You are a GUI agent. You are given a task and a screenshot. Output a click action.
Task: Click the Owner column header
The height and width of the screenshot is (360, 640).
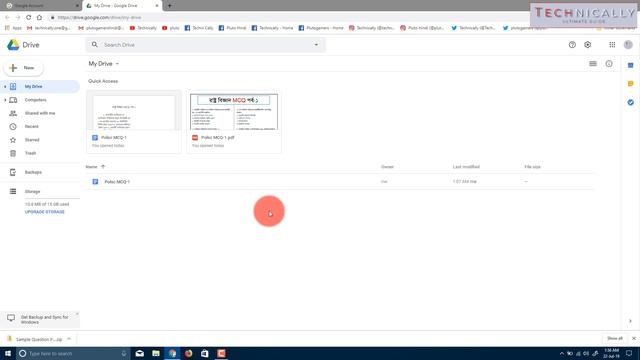[x=387, y=167]
